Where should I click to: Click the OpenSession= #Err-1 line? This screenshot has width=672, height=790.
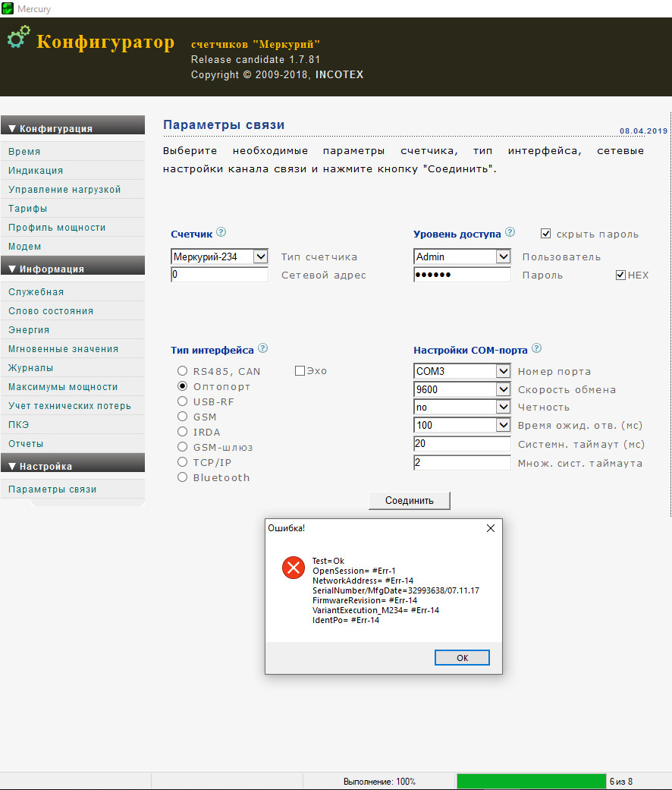click(354, 571)
